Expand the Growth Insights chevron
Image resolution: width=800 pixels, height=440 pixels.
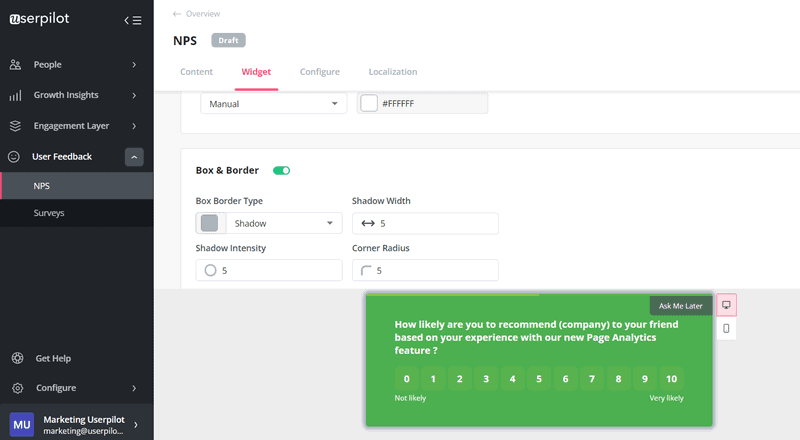[134, 95]
